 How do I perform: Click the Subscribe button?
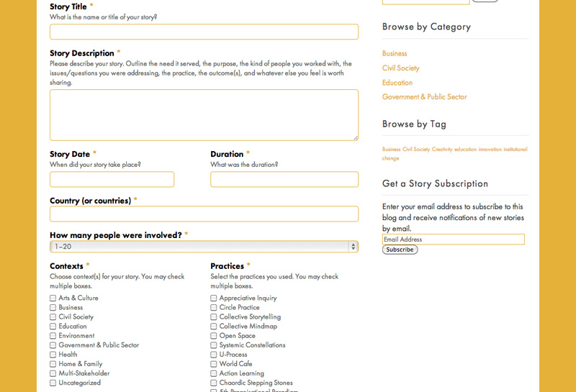[x=400, y=250]
